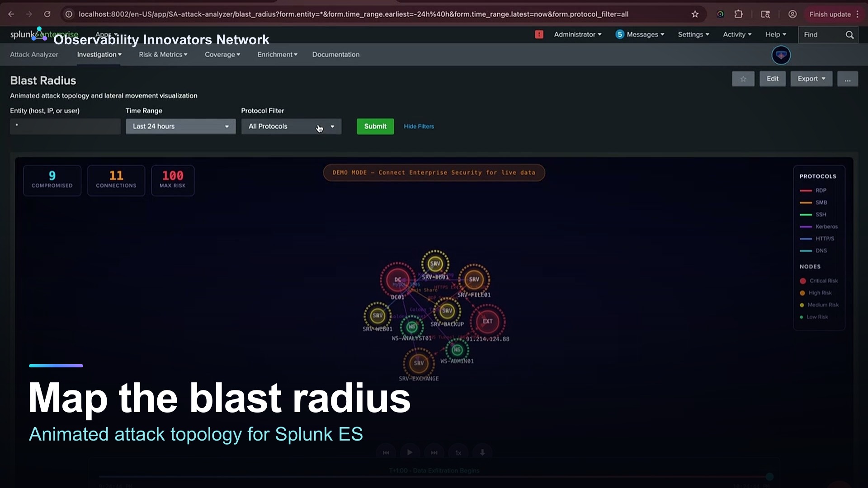Open Settings menu in Splunk bar
Image resolution: width=868 pixels, height=488 pixels.
click(693, 34)
